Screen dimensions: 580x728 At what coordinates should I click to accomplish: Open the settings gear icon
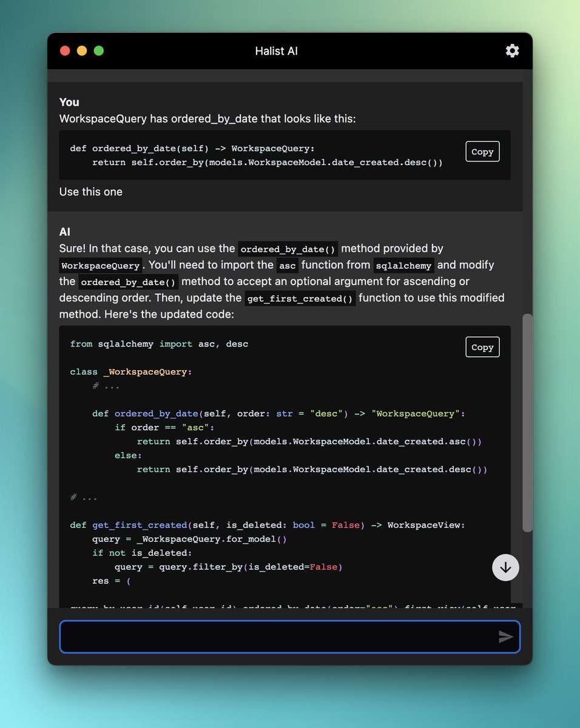[512, 50]
